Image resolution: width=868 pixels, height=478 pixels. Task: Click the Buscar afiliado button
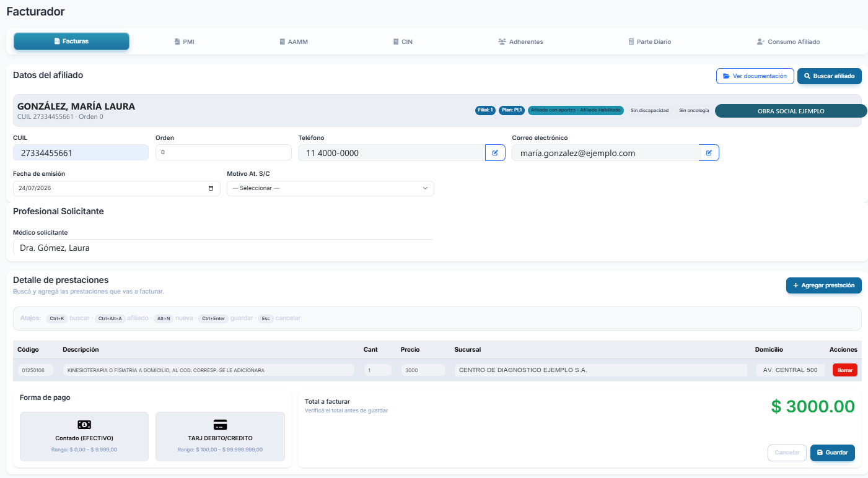click(x=830, y=76)
